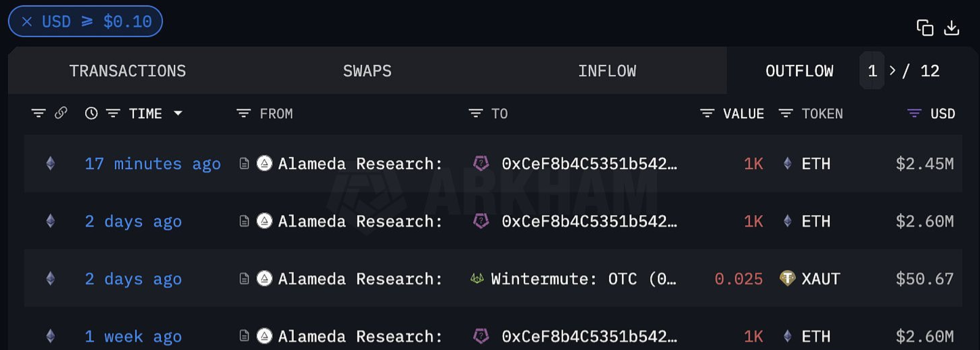Select the OUTFLOW tab
Viewport: 980px width, 350px height.
pos(799,71)
